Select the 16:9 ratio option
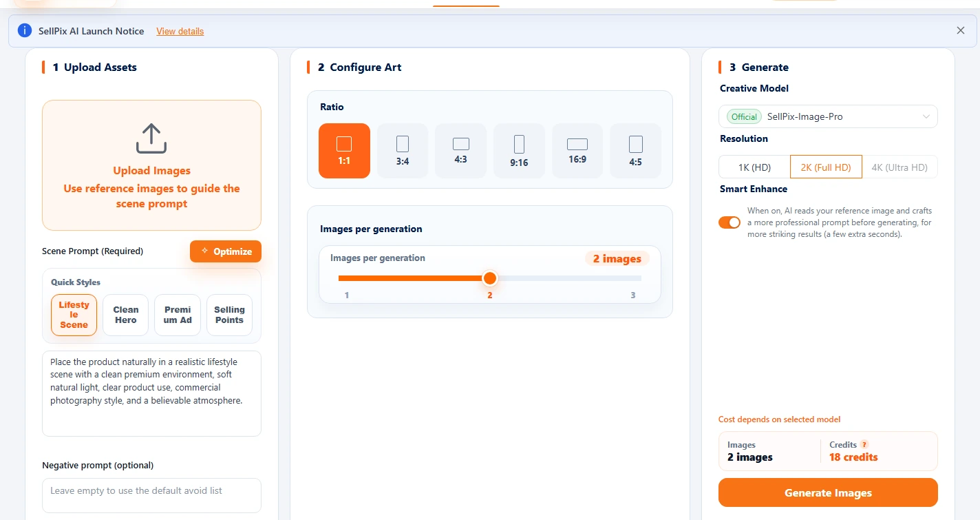 pos(577,151)
